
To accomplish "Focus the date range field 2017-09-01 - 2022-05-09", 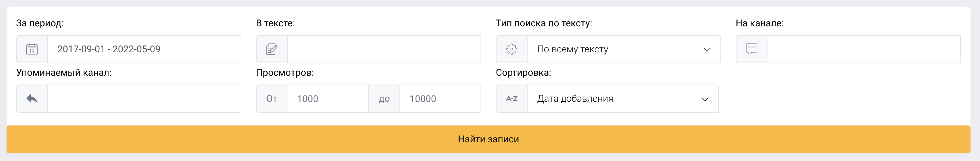I will [x=144, y=49].
